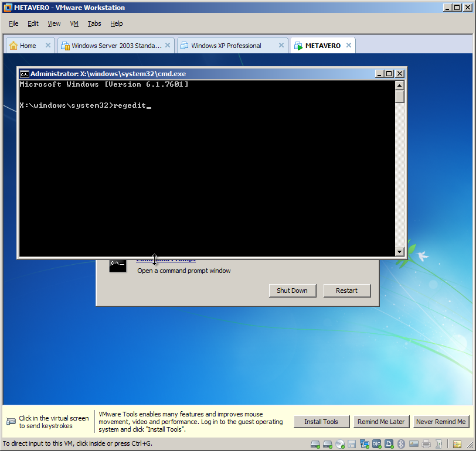
Task: Click the Restart button
Action: (347, 291)
